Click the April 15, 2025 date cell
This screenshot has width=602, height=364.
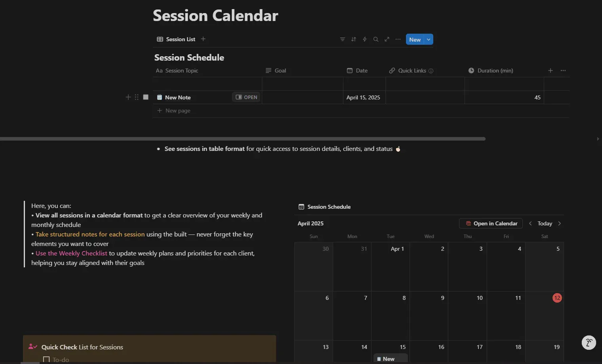tap(364, 97)
